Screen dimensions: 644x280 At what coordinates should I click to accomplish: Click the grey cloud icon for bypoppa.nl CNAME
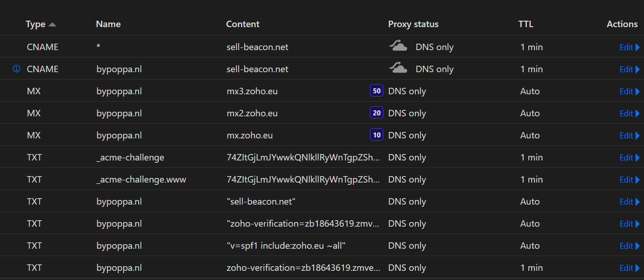(x=398, y=69)
